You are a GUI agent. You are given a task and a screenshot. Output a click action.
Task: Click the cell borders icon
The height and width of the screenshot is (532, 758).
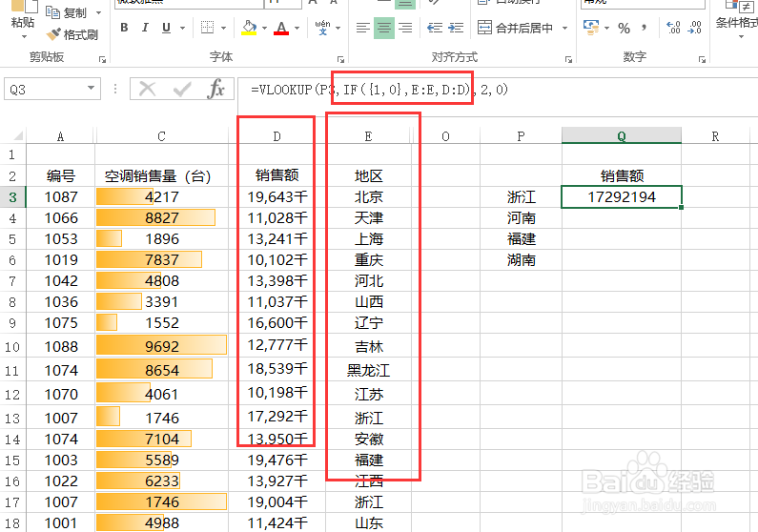[x=208, y=28]
